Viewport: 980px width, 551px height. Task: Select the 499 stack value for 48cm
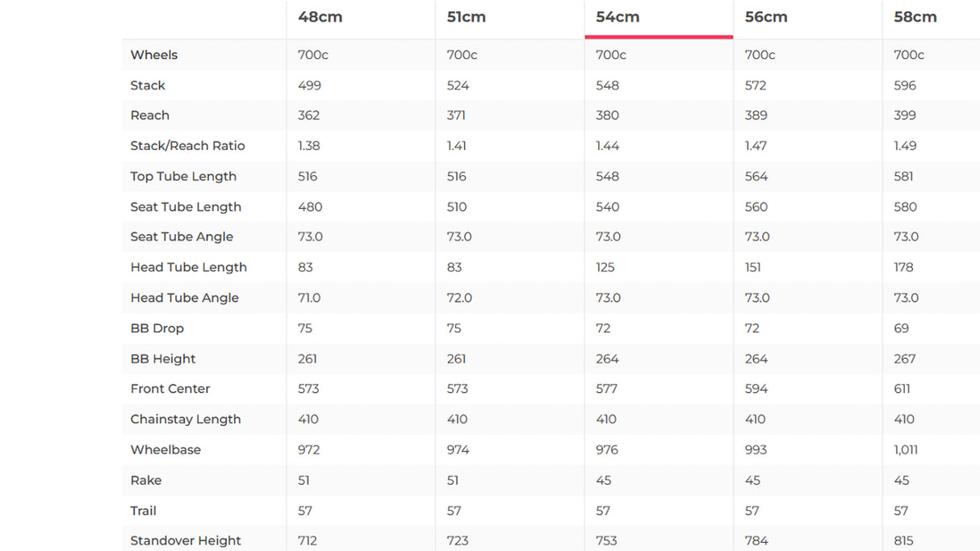pos(309,86)
